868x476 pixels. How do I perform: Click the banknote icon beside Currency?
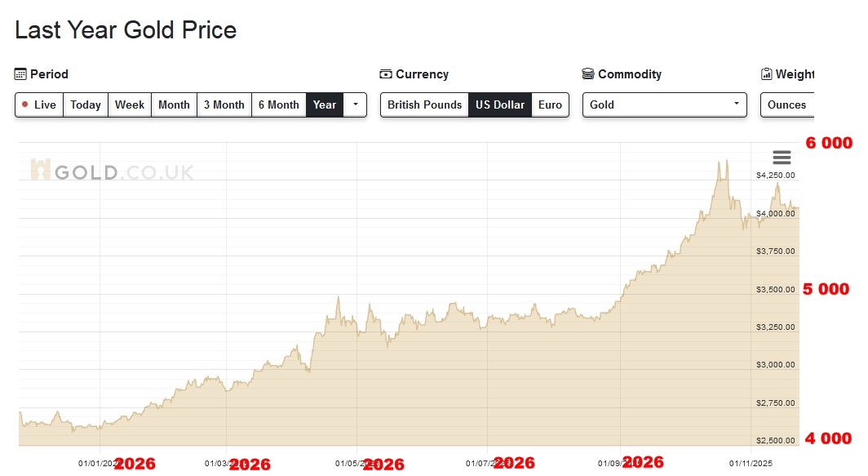[386, 74]
